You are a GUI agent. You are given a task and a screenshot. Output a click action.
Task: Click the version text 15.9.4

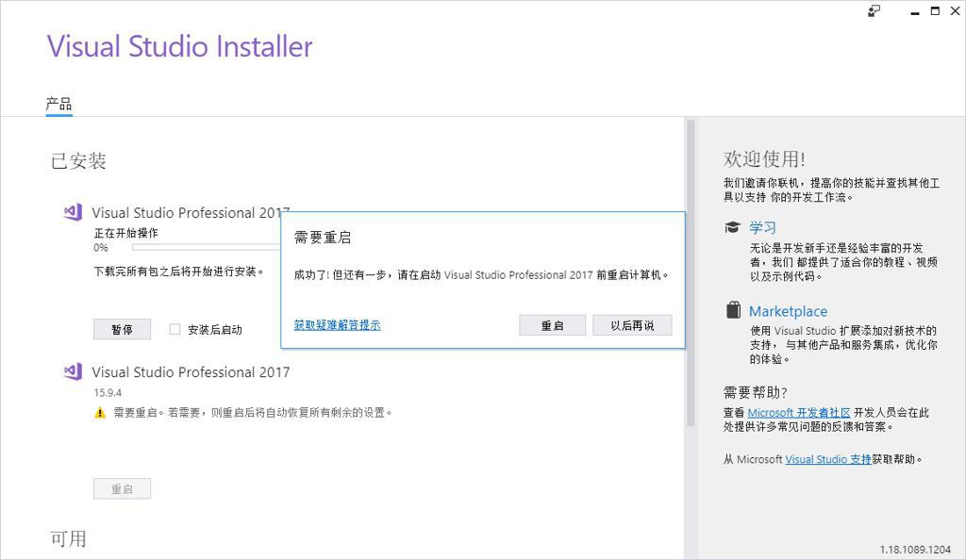[x=108, y=392]
